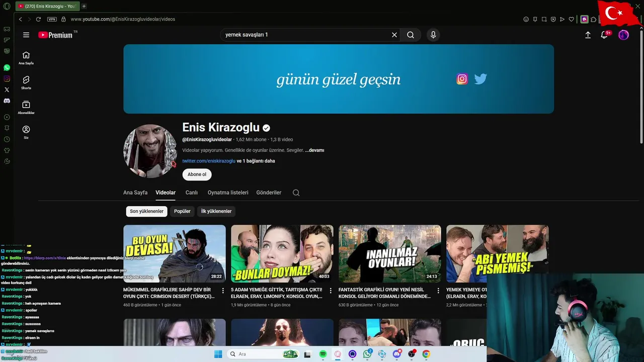The width and height of the screenshot is (644, 362).
Task: Switch to Oynatma listeleri channel tab
Action: coord(228,193)
